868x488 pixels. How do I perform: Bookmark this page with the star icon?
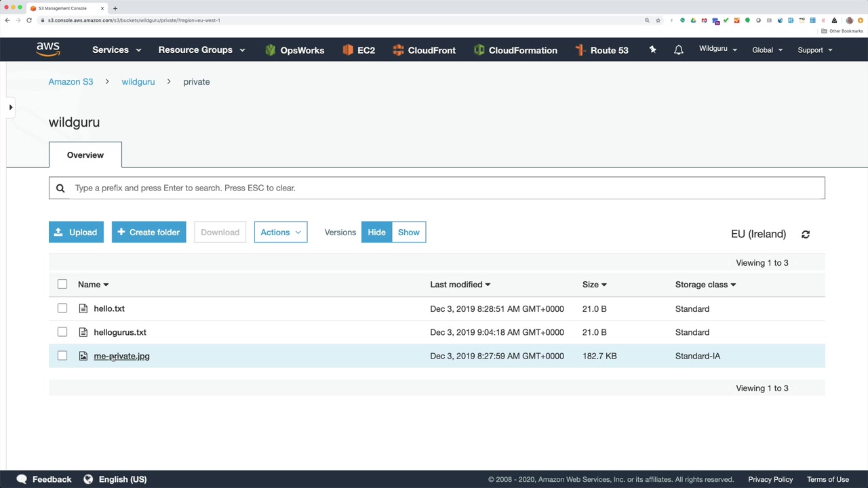(658, 20)
